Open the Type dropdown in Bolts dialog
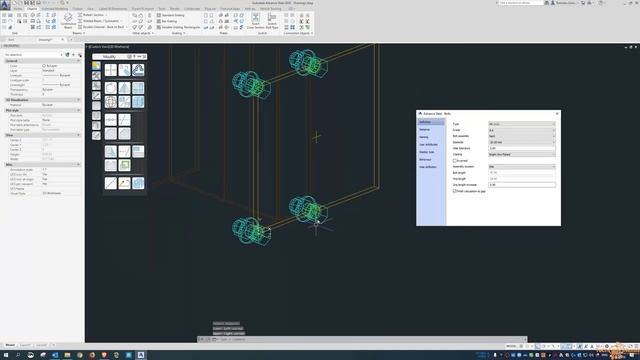 pos(522,124)
